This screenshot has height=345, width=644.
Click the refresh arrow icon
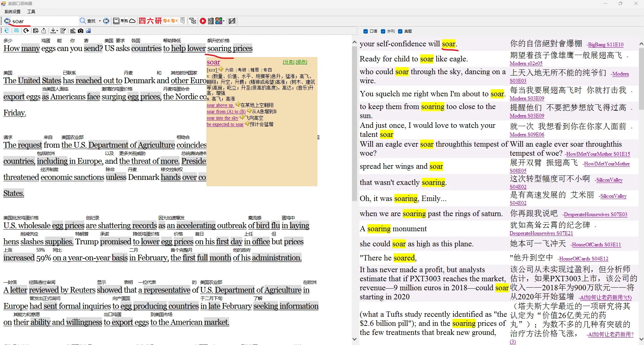pyautogui.click(x=26, y=31)
